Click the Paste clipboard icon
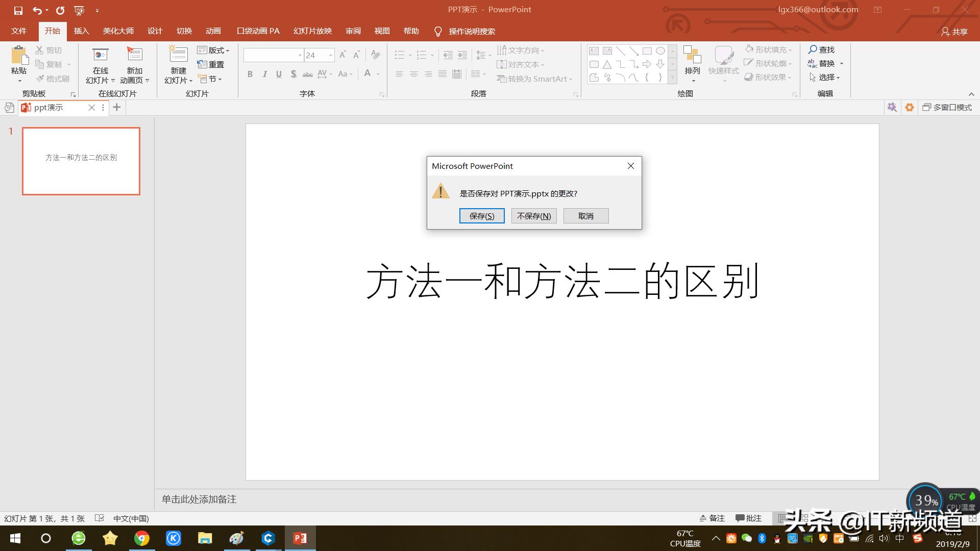The image size is (980, 551). [x=19, y=55]
